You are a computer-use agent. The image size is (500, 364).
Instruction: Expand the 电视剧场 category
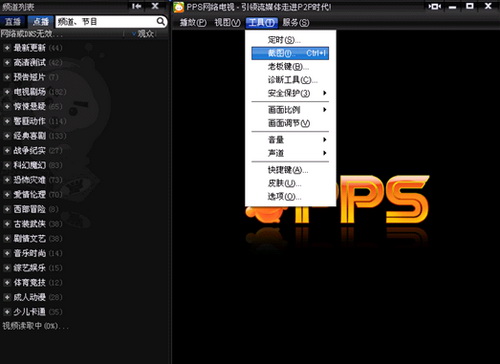(x=6, y=92)
